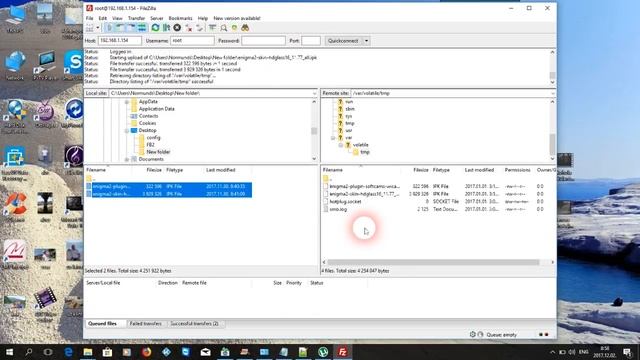Select Application Data in local tree
Image resolution: width=640 pixels, height=360 pixels.
pos(156,109)
